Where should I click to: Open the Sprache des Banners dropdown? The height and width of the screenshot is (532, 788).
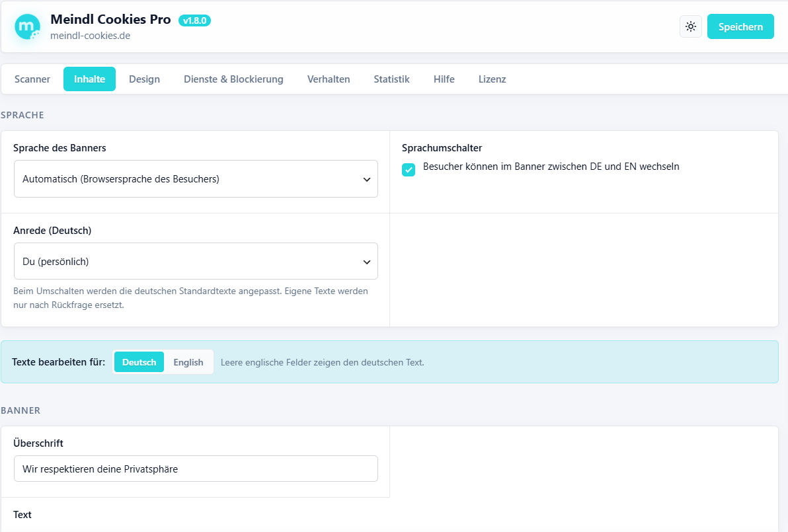196,179
